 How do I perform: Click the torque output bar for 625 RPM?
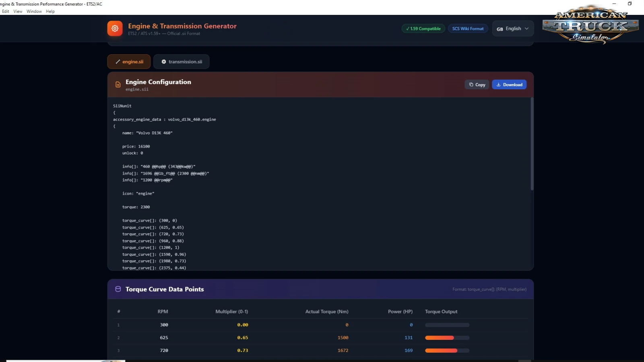point(447,338)
